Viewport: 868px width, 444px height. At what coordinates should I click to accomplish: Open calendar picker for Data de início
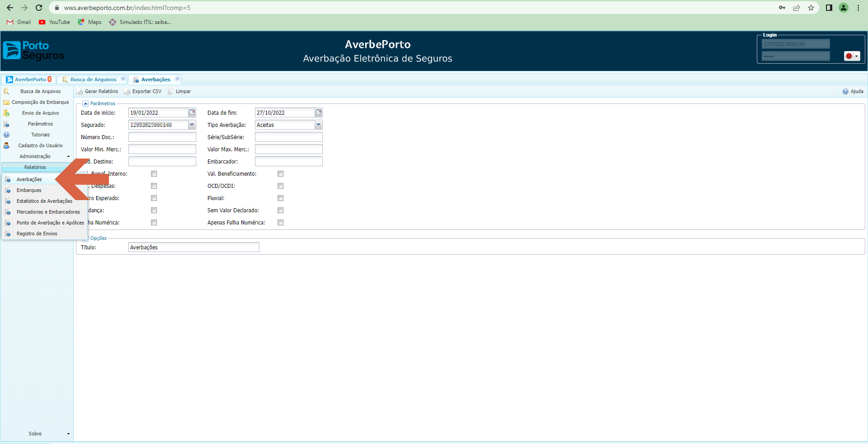point(192,112)
